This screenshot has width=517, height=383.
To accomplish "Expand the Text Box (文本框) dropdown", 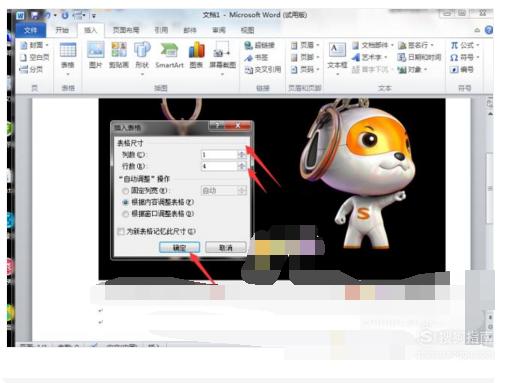I will (x=337, y=74).
